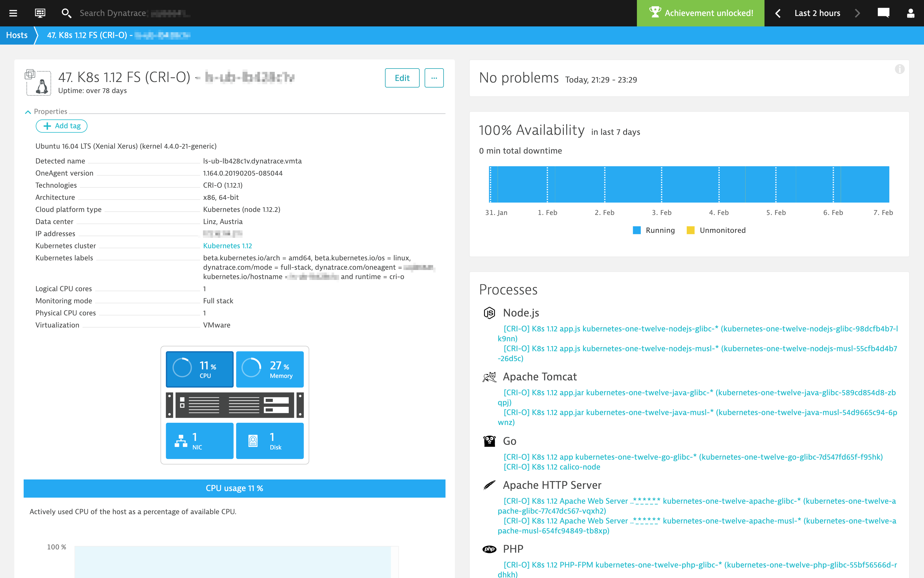This screenshot has width=924, height=578.
Task: Click the Disk drive icon
Action: pyautogui.click(x=253, y=441)
